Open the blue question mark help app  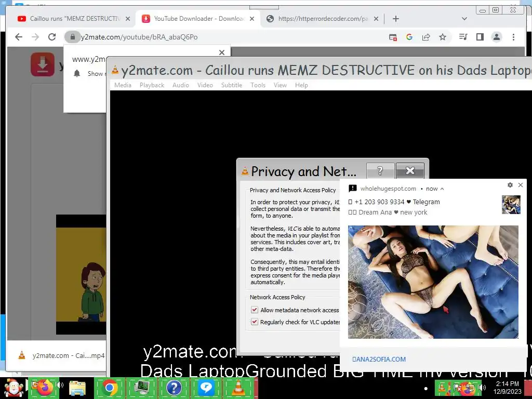174,388
